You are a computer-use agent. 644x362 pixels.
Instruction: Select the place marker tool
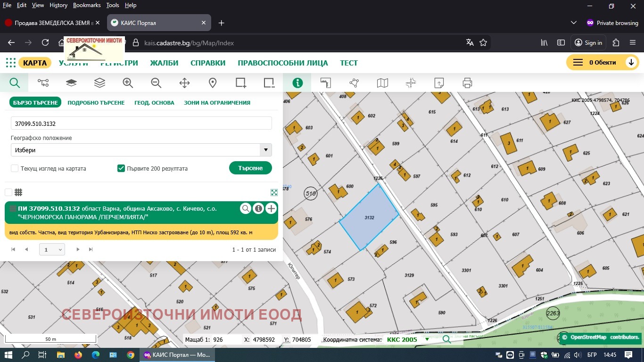[213, 82]
